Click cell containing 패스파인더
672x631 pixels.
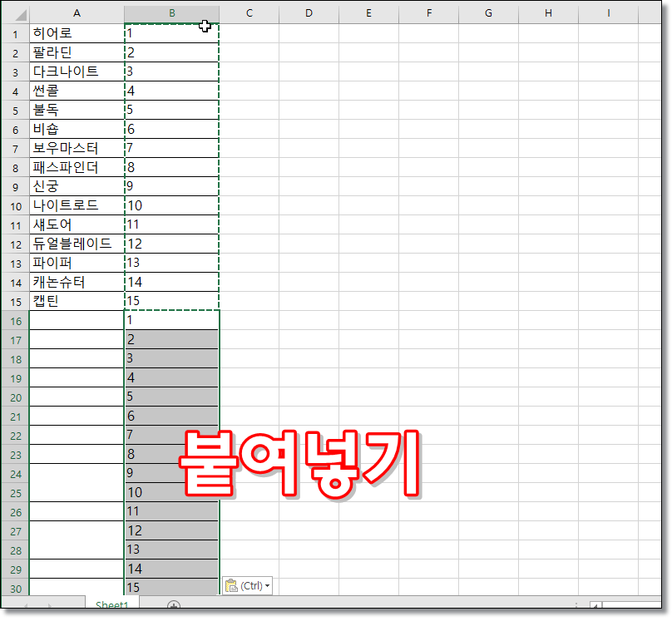pyautogui.click(x=77, y=167)
